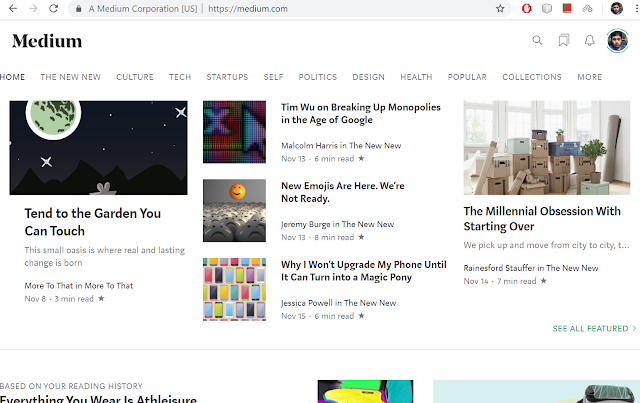Open the DESIGN section

[x=369, y=77]
